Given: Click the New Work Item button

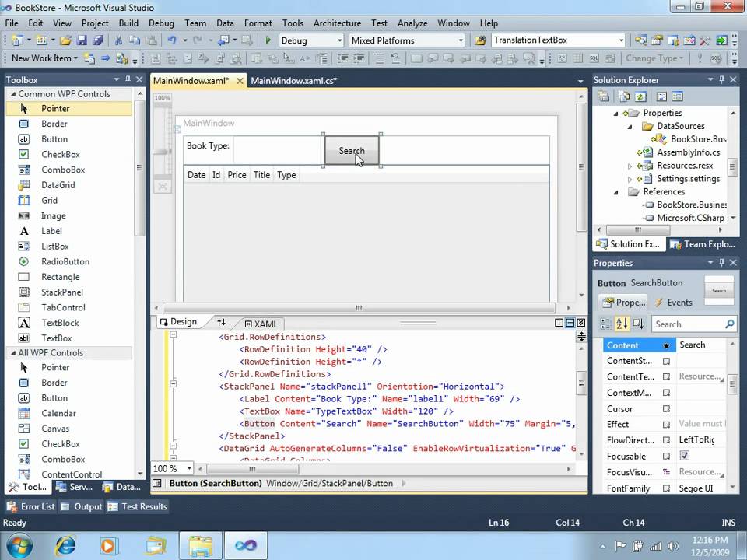Looking at the screenshot, I should point(44,58).
